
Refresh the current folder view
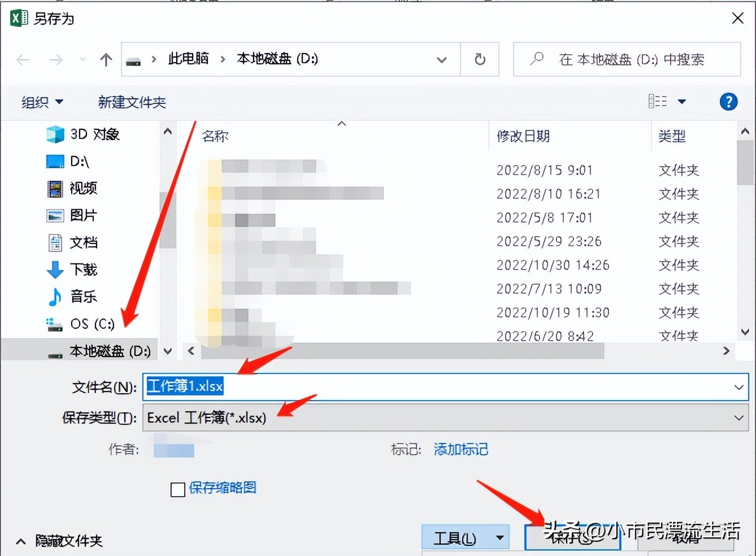479,59
